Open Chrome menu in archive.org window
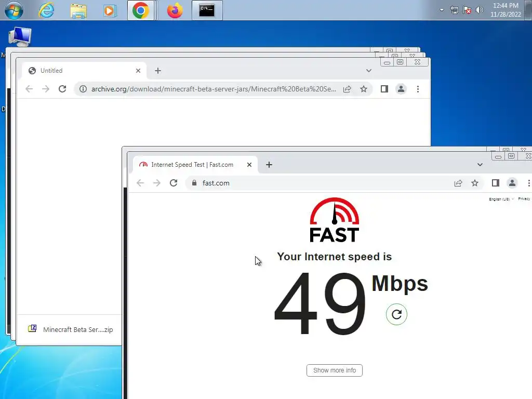 click(x=418, y=89)
